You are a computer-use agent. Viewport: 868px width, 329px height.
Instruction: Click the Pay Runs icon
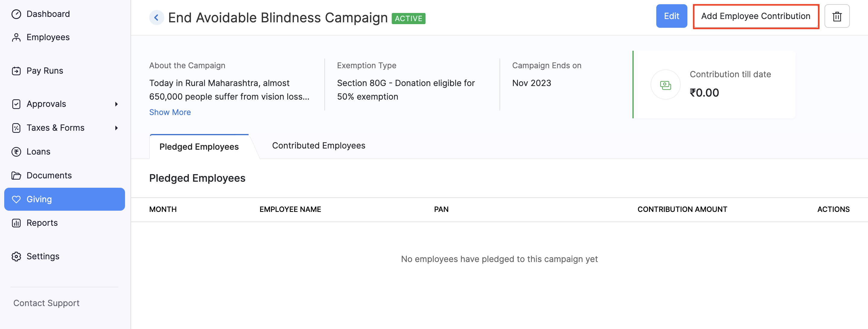[16, 71]
